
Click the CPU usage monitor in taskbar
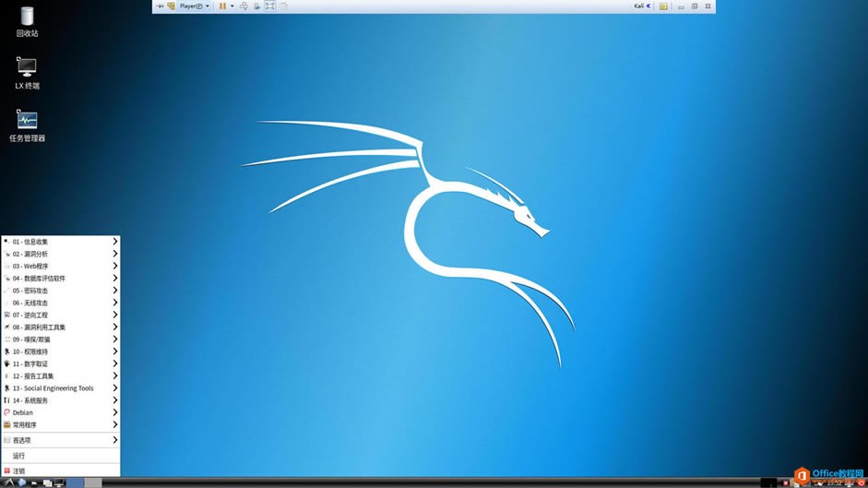click(x=769, y=483)
